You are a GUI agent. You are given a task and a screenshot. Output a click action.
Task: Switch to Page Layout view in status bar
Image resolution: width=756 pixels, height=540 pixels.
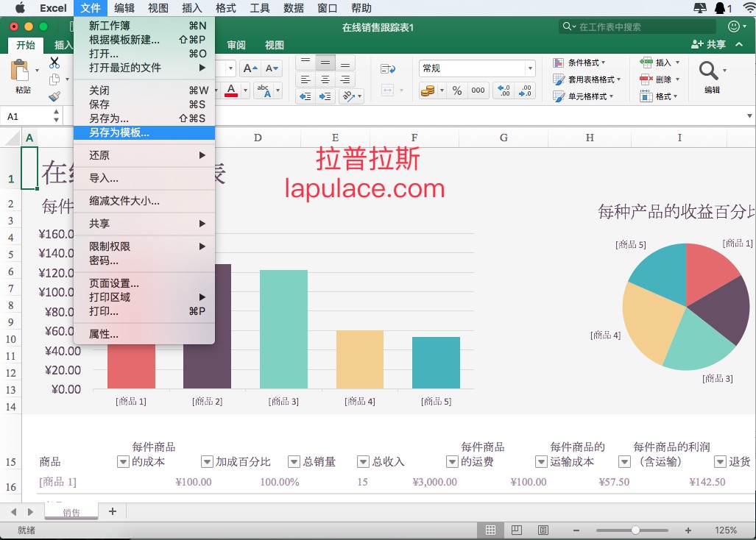pyautogui.click(x=517, y=530)
